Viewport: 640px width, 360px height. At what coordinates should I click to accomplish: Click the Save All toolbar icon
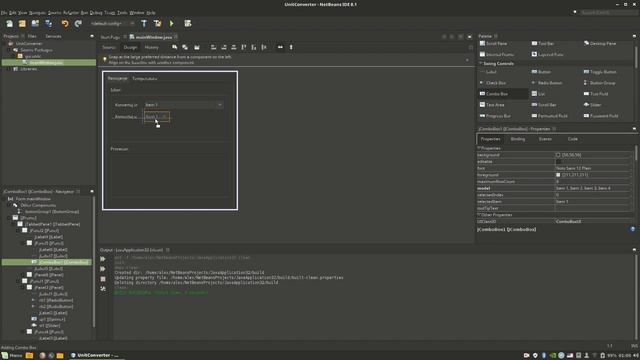[x=48, y=24]
